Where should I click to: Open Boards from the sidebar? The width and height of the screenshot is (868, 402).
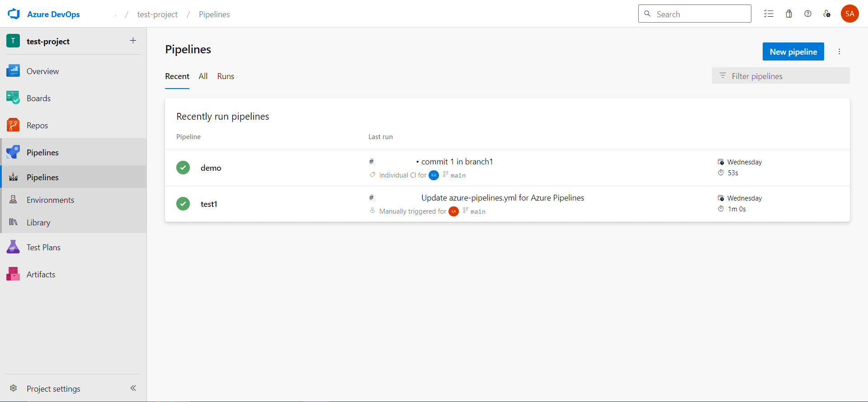tap(38, 98)
